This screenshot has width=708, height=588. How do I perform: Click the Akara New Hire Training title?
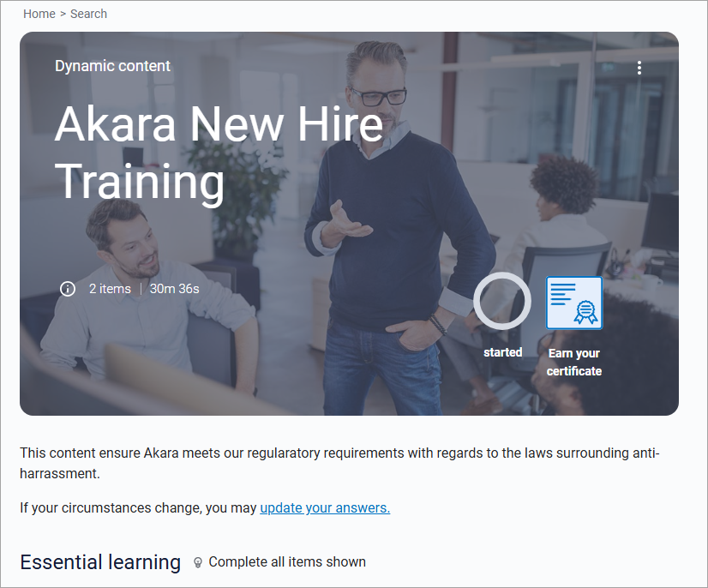(x=219, y=153)
